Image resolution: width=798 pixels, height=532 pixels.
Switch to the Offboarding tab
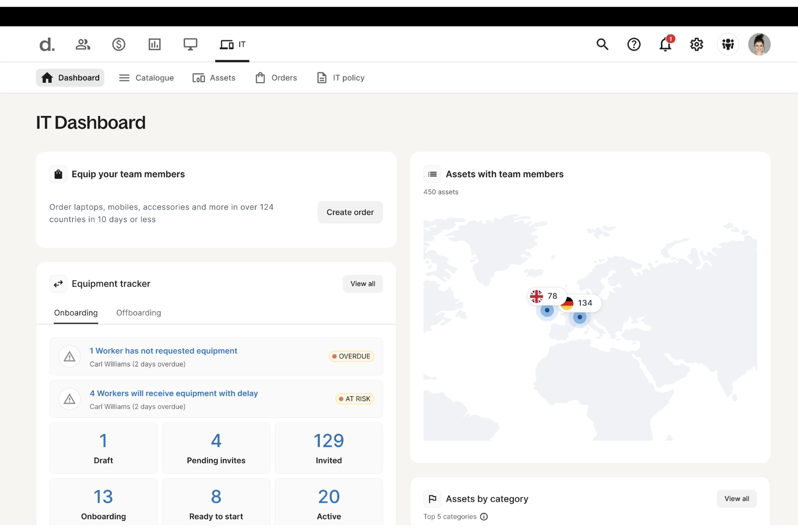(x=138, y=313)
